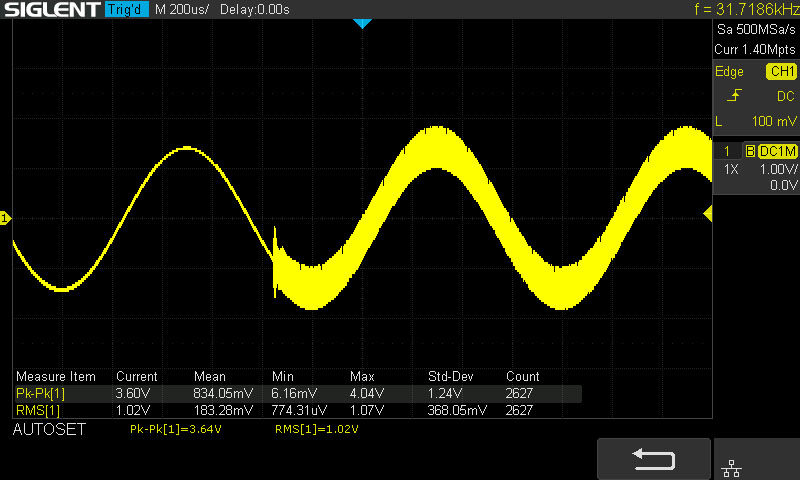Click the Edge trigger type label
This screenshot has width=800, height=480.
point(729,71)
